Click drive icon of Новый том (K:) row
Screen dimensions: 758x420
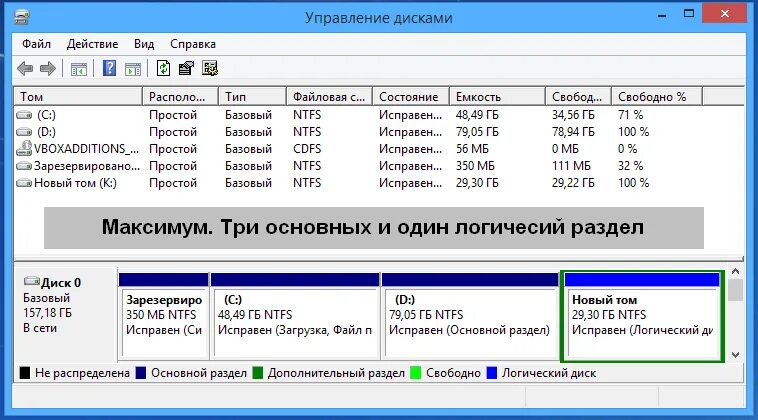[24, 183]
